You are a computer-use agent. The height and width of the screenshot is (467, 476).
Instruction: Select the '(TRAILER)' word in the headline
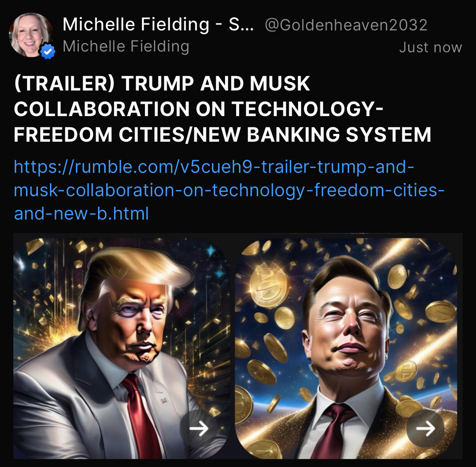(64, 83)
